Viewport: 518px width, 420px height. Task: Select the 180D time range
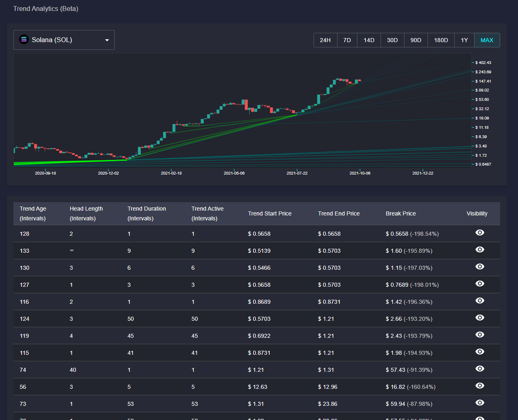tap(441, 40)
